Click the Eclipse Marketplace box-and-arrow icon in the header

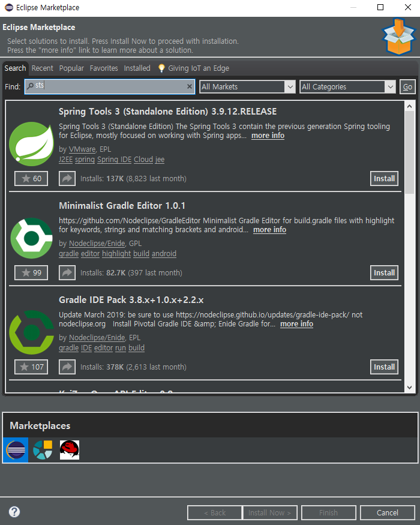pos(398,36)
